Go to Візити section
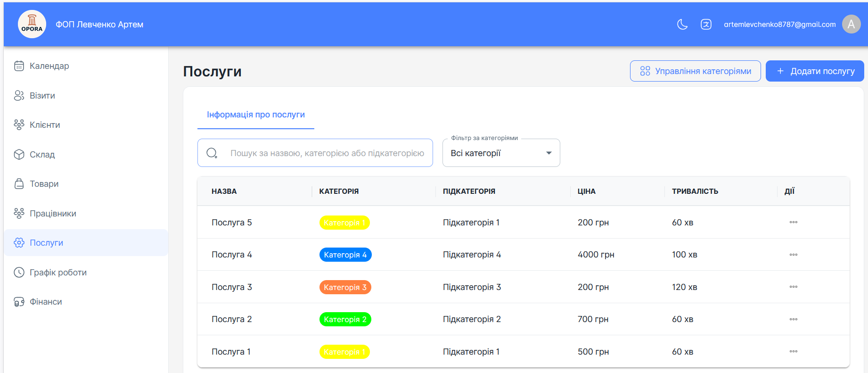 pyautogui.click(x=86, y=96)
